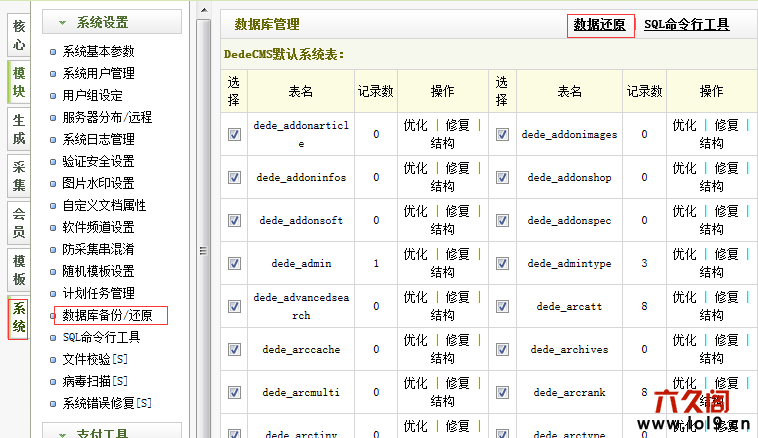
Task: Uncheck the dede_addonshop table checkbox
Action: coord(502,177)
